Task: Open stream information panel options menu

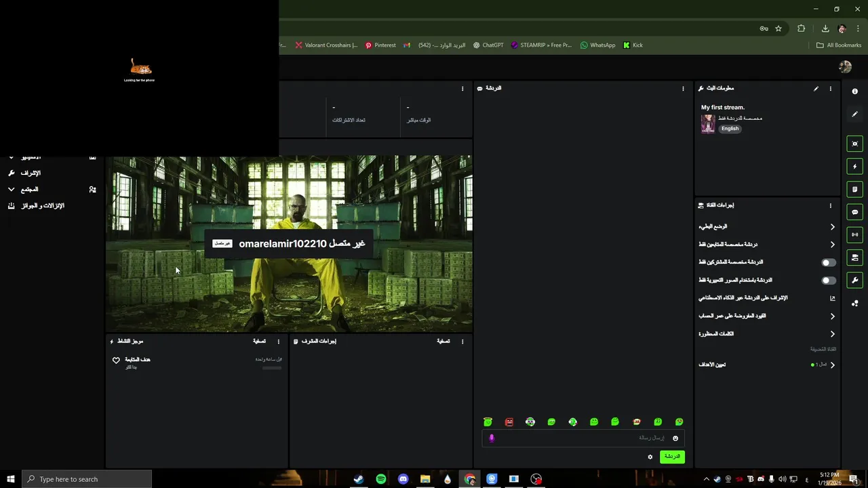Action: click(x=830, y=88)
